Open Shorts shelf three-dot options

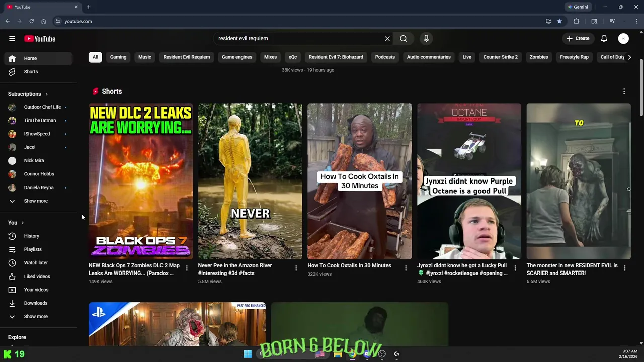pyautogui.click(x=624, y=91)
